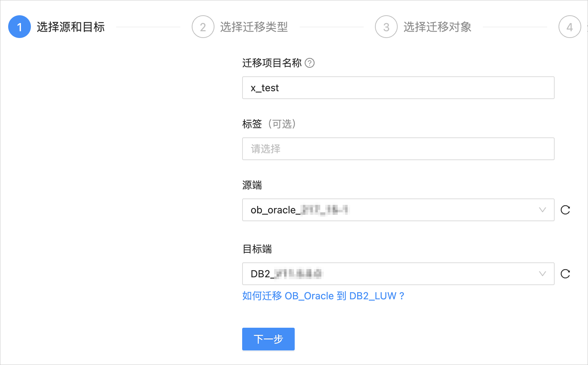Click step 3 number circle

coord(386,27)
